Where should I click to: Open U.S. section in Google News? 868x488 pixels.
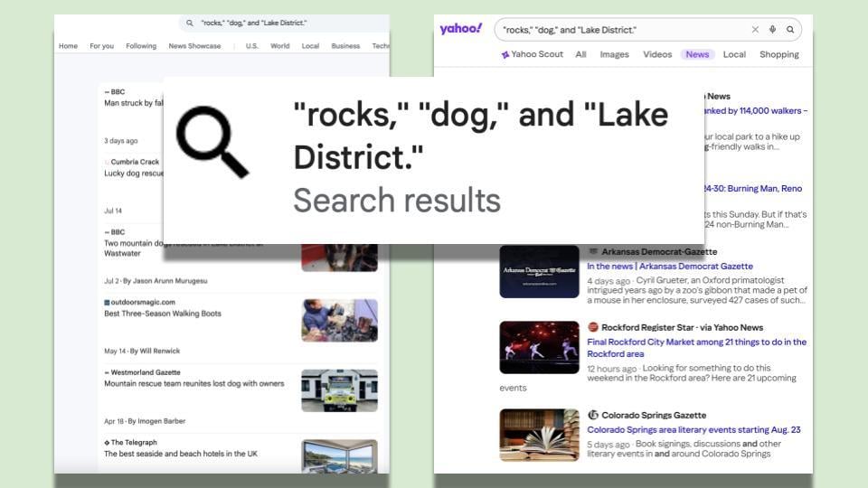(x=252, y=46)
